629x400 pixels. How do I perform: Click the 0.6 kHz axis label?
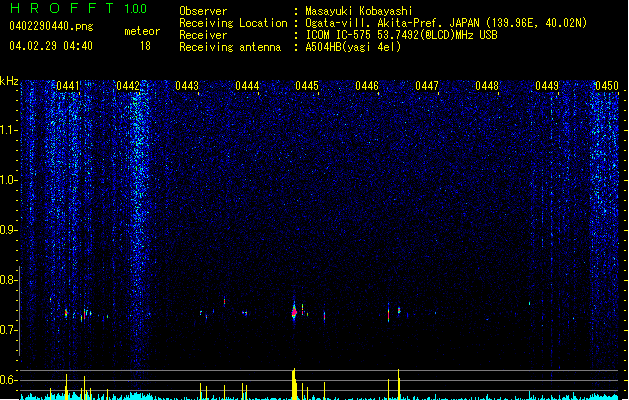coord(9,380)
